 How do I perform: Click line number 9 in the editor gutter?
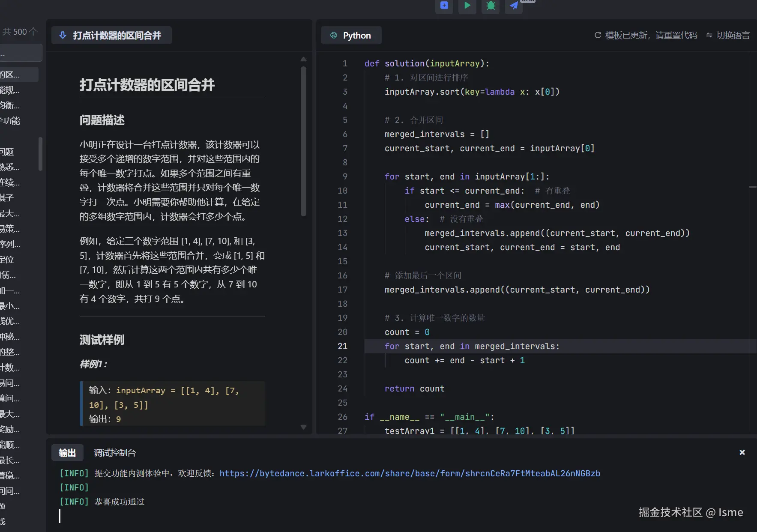(x=345, y=176)
